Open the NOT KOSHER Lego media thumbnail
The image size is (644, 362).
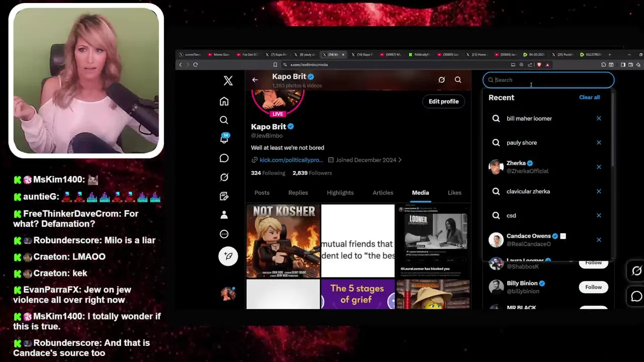tap(283, 241)
